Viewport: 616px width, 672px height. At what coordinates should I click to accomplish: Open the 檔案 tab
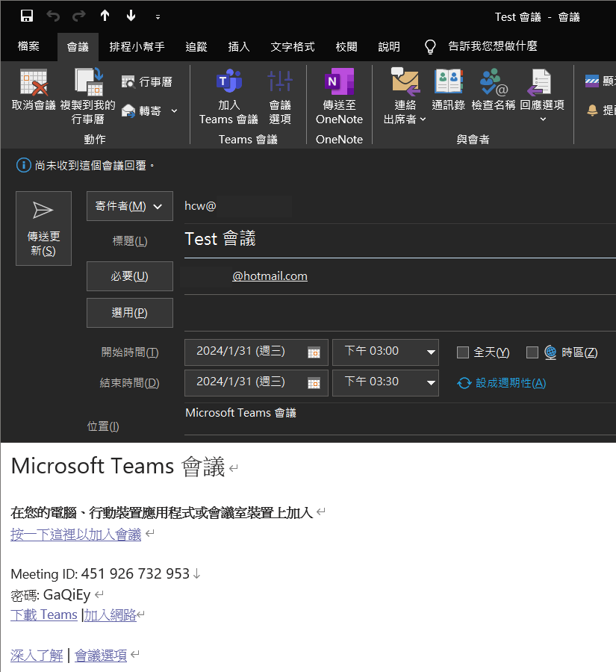(28, 46)
